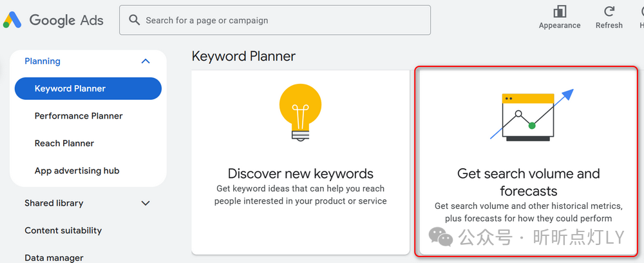Click the lightbulb icon on Discover card
The height and width of the screenshot is (263, 644).
pyautogui.click(x=300, y=112)
